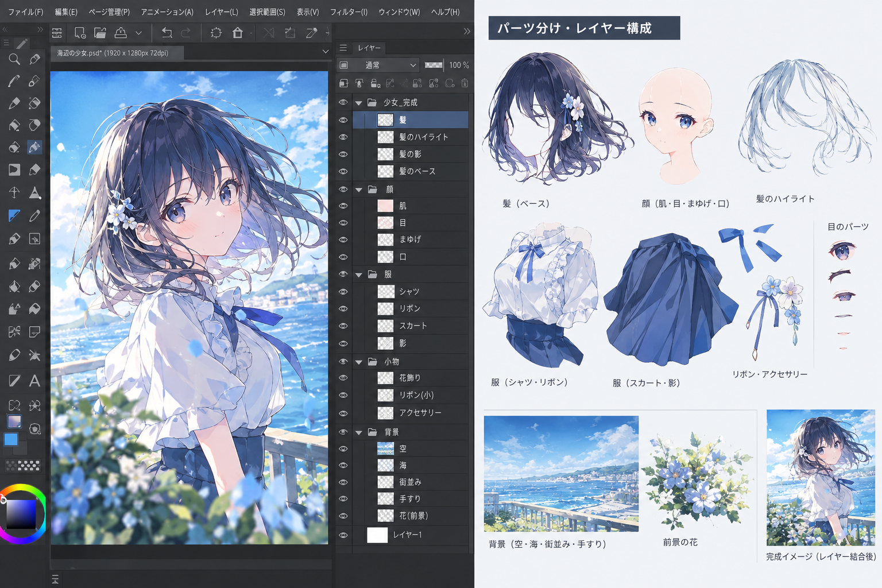Screen dimensions: 882x588
Task: Select the magnifier zoom tool
Action: point(14,59)
